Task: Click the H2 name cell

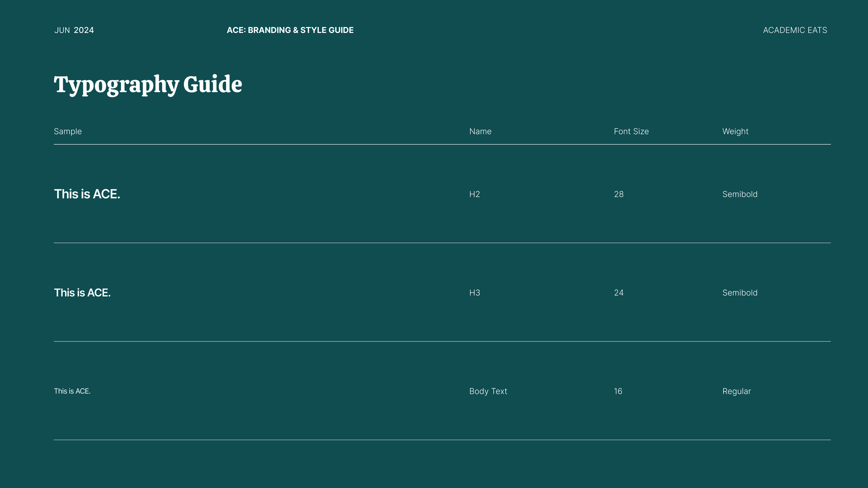Action: [474, 194]
